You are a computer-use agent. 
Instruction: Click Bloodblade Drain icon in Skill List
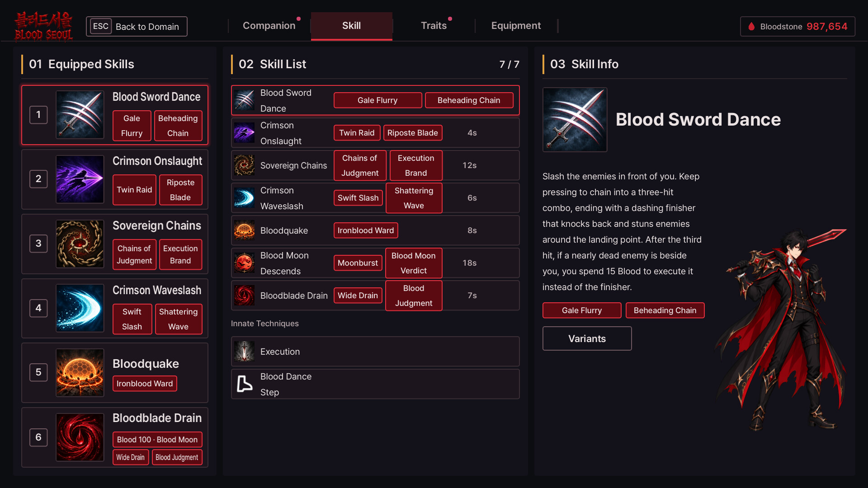(245, 296)
